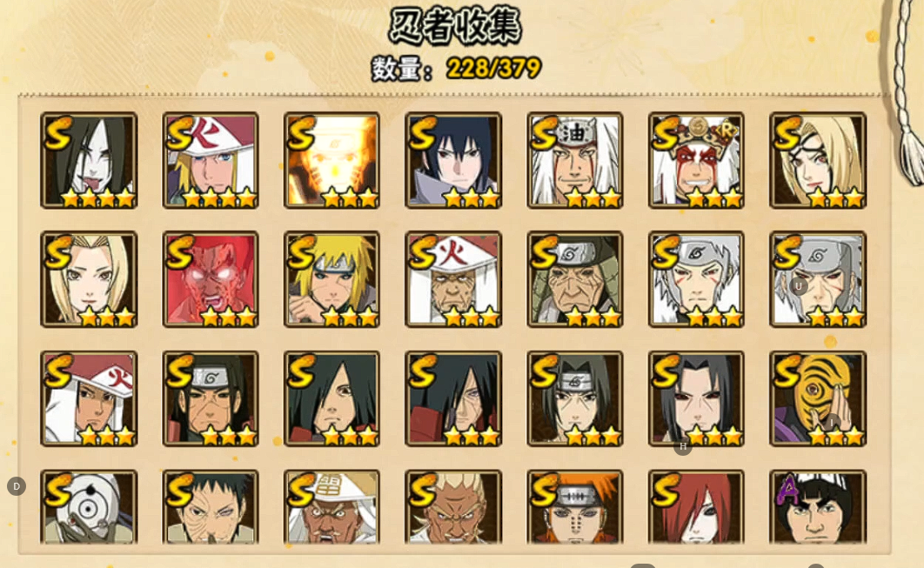The width and height of the screenshot is (924, 568).
Task: Open the A-rank Might Guy card
Action: pyautogui.click(x=818, y=507)
